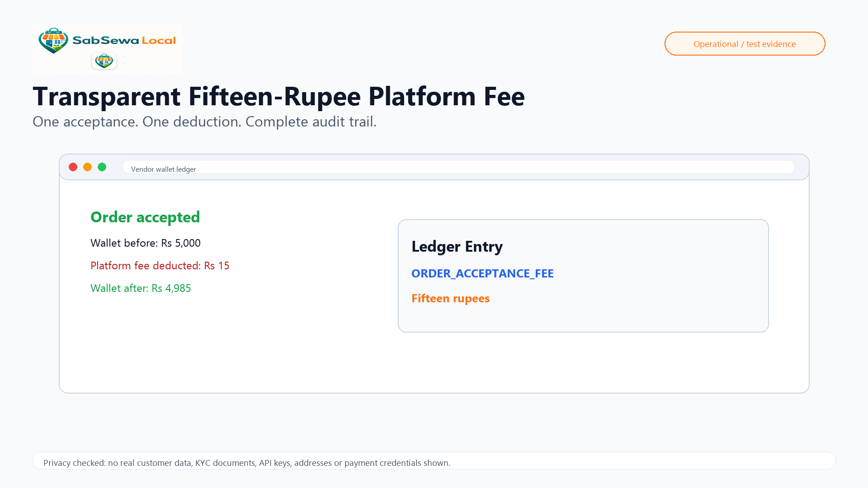This screenshot has width=868, height=488.
Task: Click the SabSewa Local wordmark text
Action: coord(124,41)
